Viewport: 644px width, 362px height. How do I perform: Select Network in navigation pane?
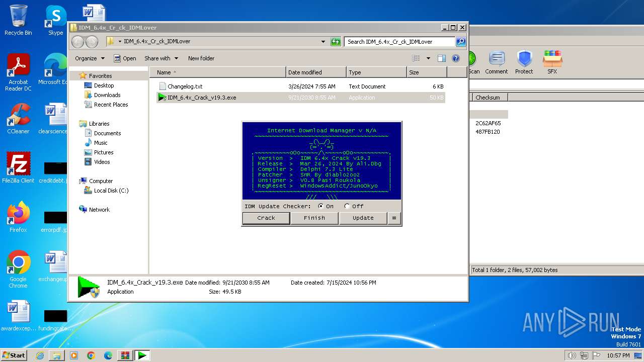(99, 210)
